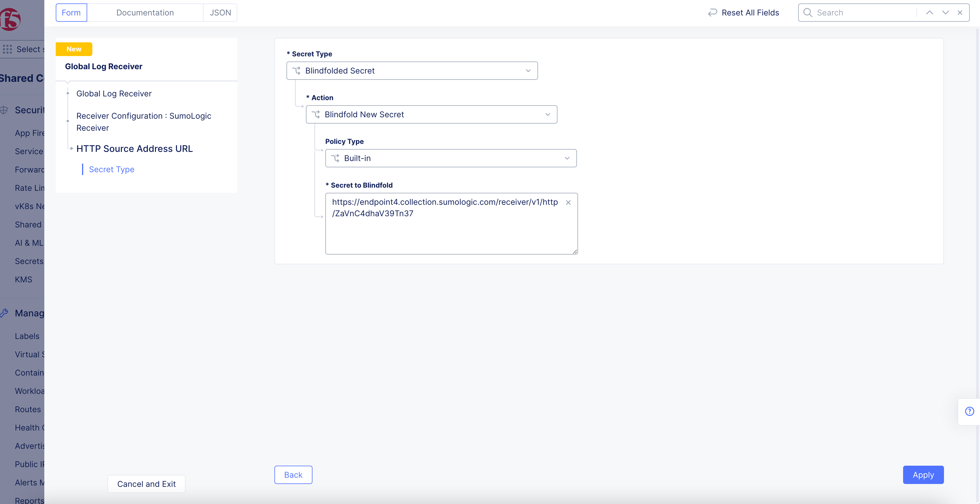Click the Back button
Image resolution: width=980 pixels, height=504 pixels.
[293, 475]
